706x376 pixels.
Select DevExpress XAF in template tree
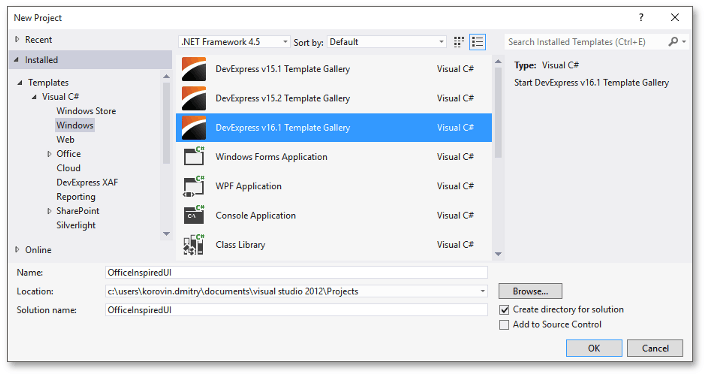click(87, 182)
